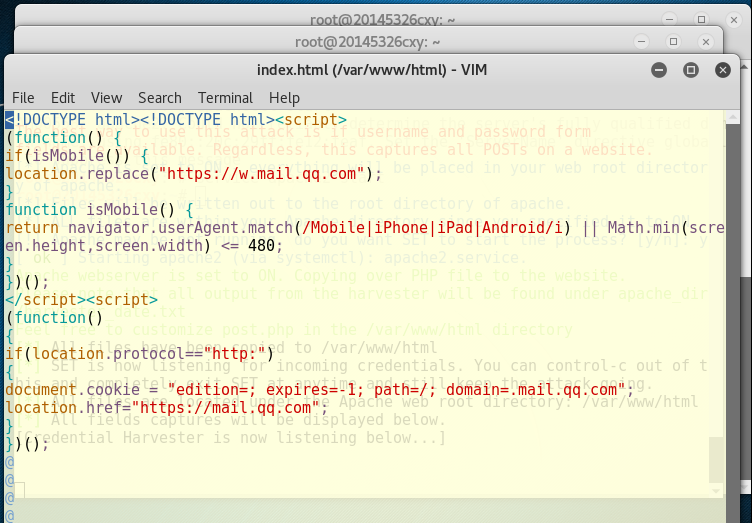Viewport: 752px width, 523px height.
Task: Close the rearmost root@20145326cxy terminal window
Action: pyautogui.click(x=733, y=20)
